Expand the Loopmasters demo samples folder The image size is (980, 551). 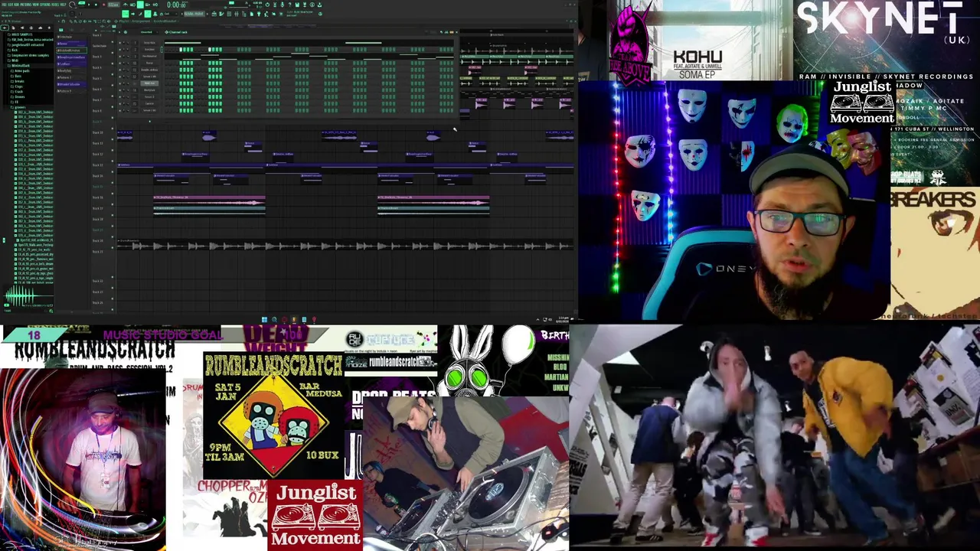pos(28,55)
